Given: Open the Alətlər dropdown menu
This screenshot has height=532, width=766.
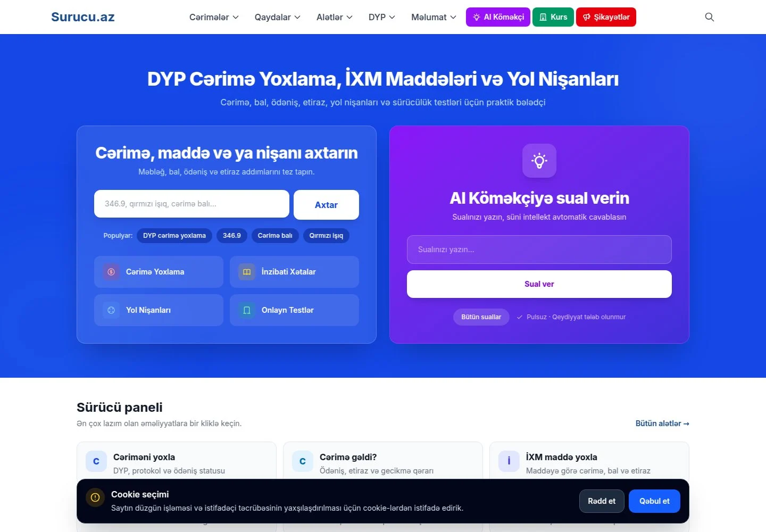Looking at the screenshot, I should click(335, 17).
